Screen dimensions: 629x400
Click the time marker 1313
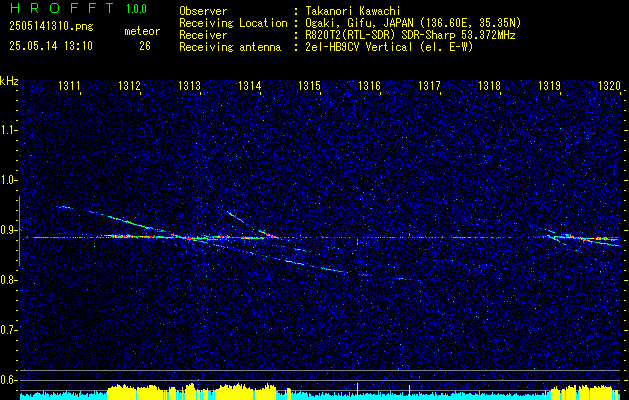tap(189, 86)
